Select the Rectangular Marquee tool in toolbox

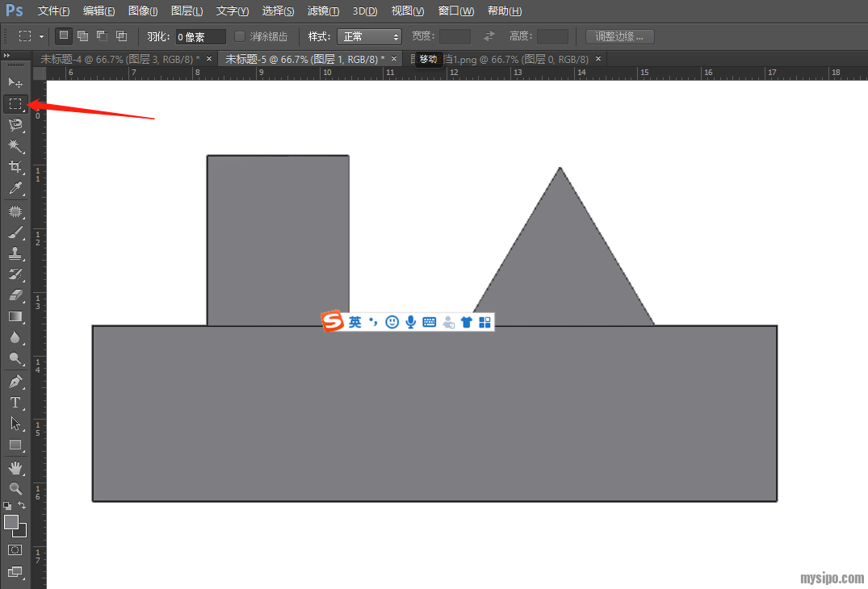pos(15,104)
